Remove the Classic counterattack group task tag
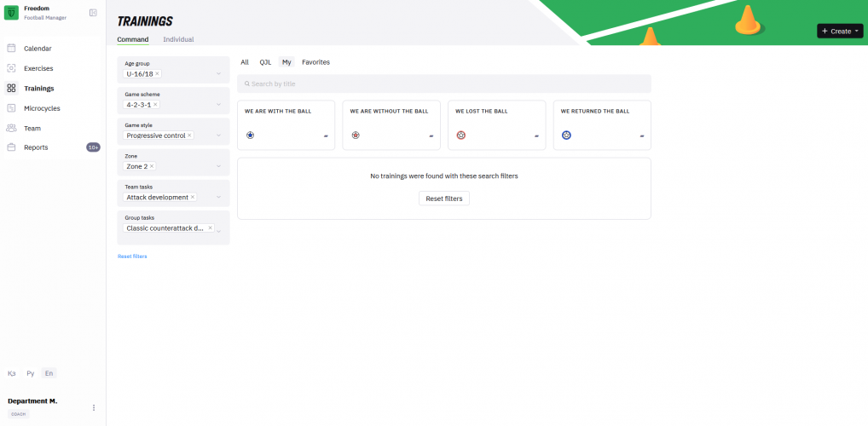Image resolution: width=868 pixels, height=426 pixels. click(211, 228)
